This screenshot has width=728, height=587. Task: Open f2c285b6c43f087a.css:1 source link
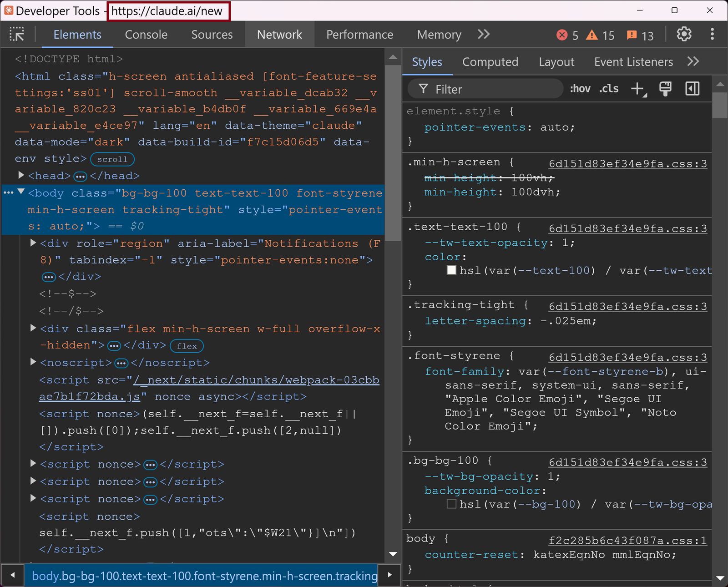[x=628, y=541]
